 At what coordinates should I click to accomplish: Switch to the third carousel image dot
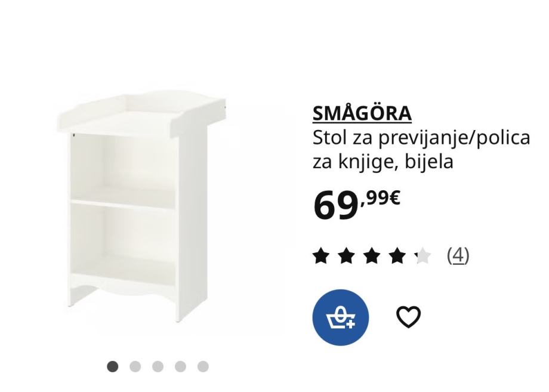click(x=158, y=366)
